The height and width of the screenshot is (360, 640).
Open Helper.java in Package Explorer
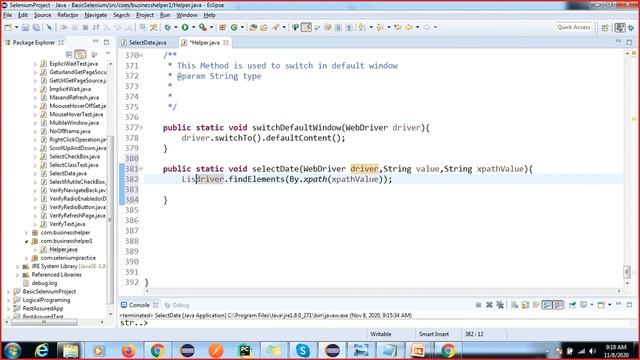tap(63, 249)
